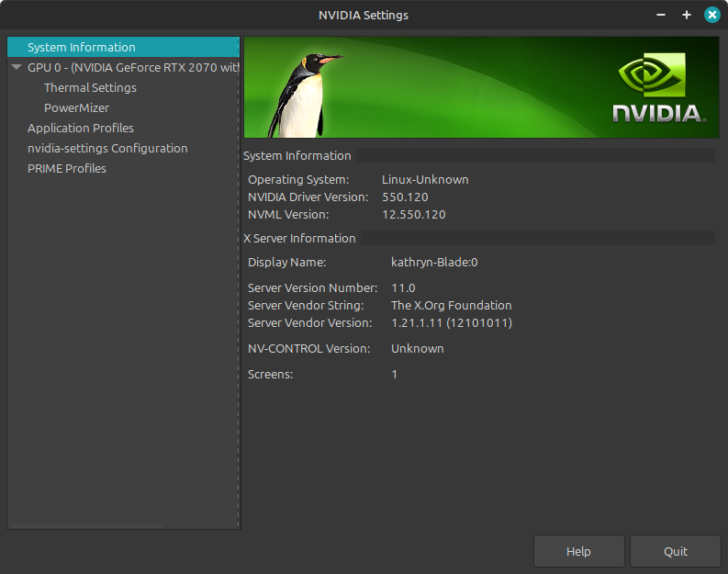Click the NVML version value 12.550.120
The width and height of the screenshot is (728, 574).
click(414, 215)
